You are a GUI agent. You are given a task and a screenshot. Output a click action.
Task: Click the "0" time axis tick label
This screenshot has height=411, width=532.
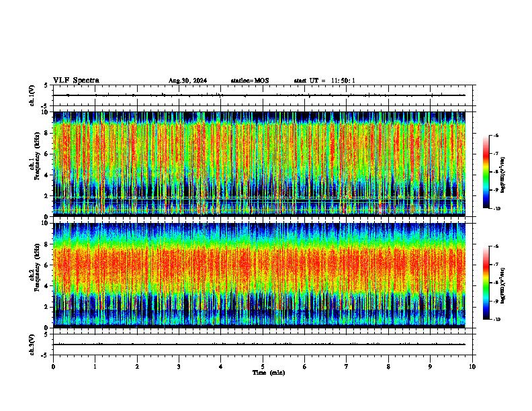click(x=53, y=367)
